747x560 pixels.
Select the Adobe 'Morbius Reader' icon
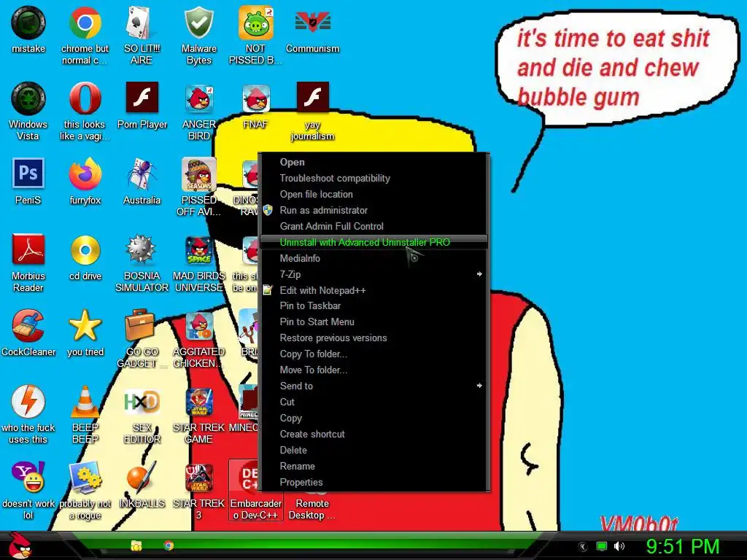tap(28, 249)
